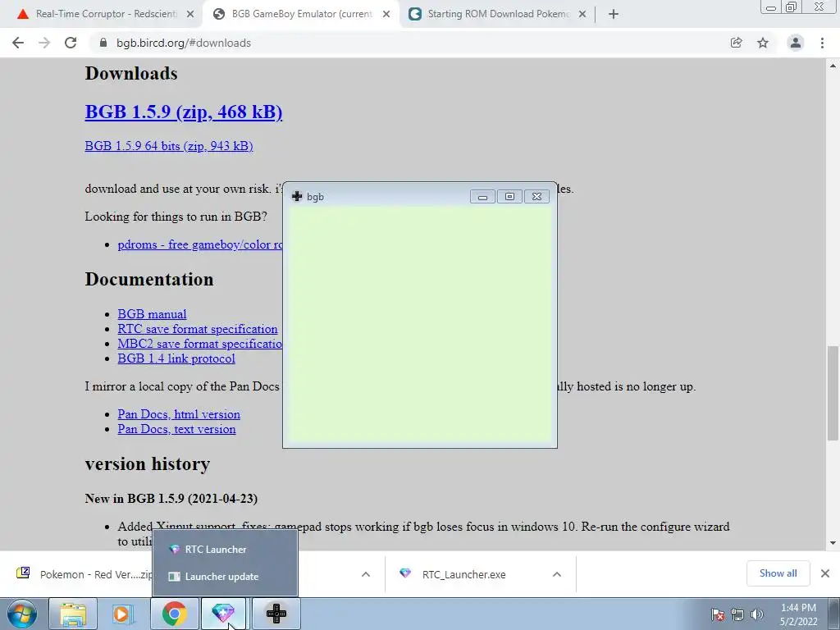Click the vertical scrollbar thumb

pos(833,392)
